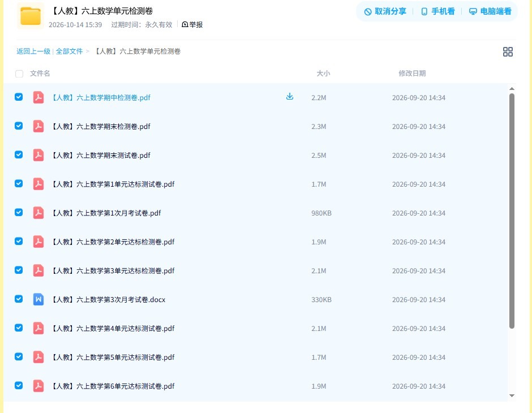532x413 pixels.
Task: Uncheck the 第3单元达标检测卷.pdf checkbox
Action: point(19,270)
